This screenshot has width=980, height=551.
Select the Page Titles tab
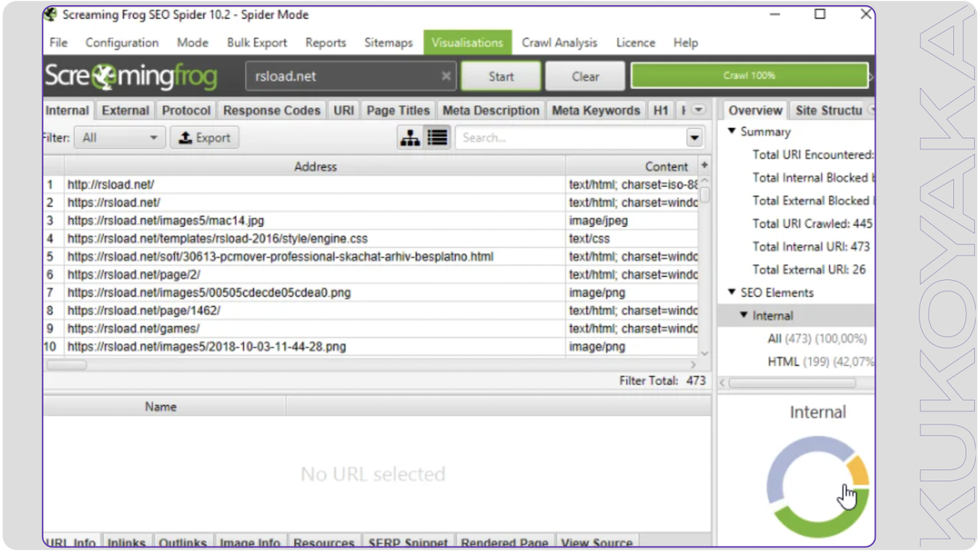399,110
